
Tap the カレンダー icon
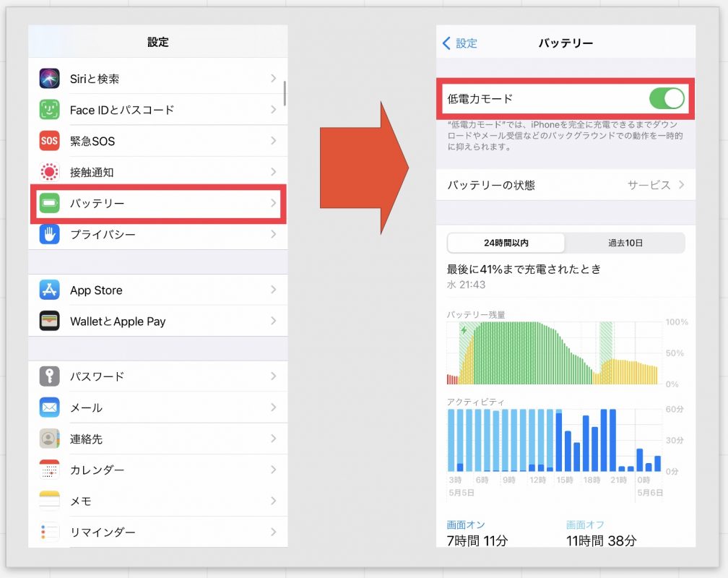pos(48,470)
